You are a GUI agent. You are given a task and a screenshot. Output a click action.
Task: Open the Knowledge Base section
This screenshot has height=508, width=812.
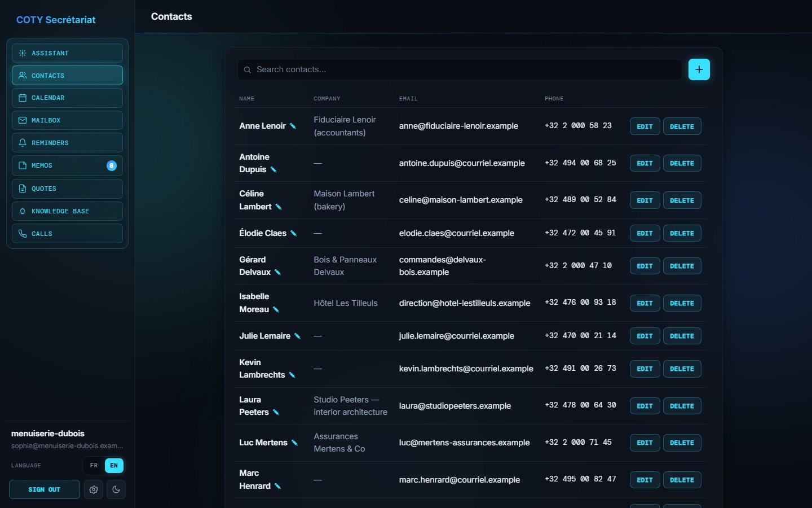[x=67, y=211]
